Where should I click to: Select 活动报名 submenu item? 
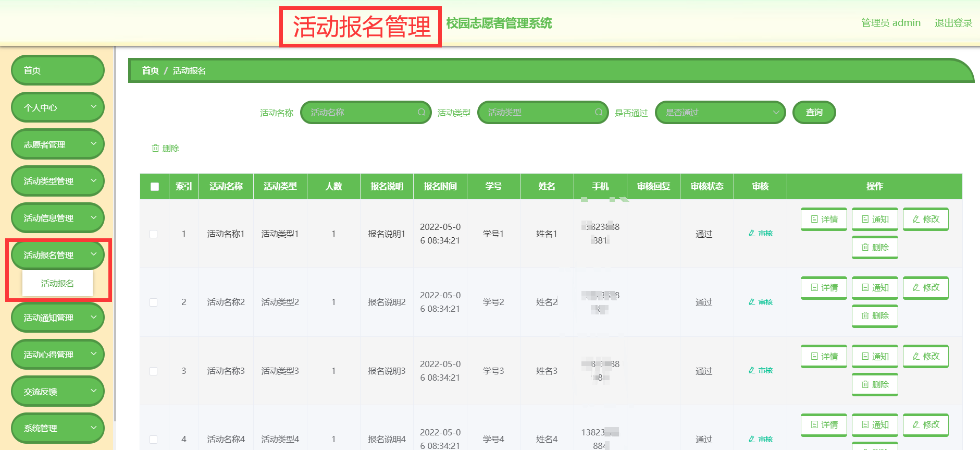pyautogui.click(x=57, y=283)
